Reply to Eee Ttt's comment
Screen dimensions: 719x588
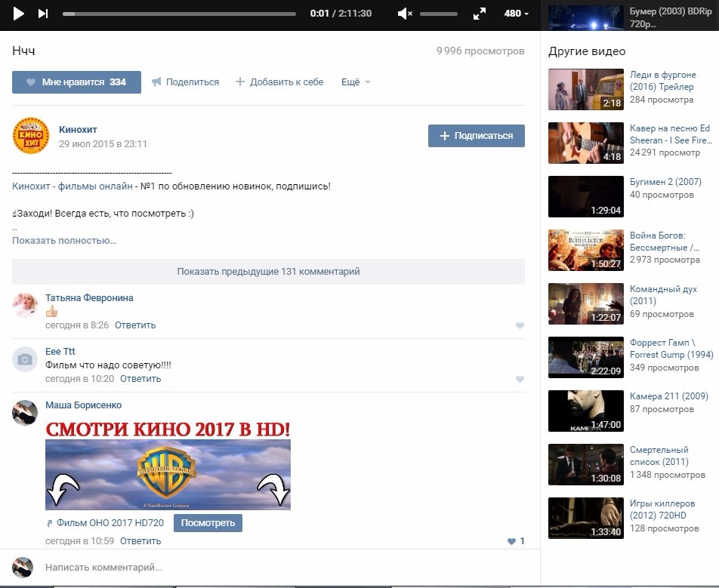point(140,379)
